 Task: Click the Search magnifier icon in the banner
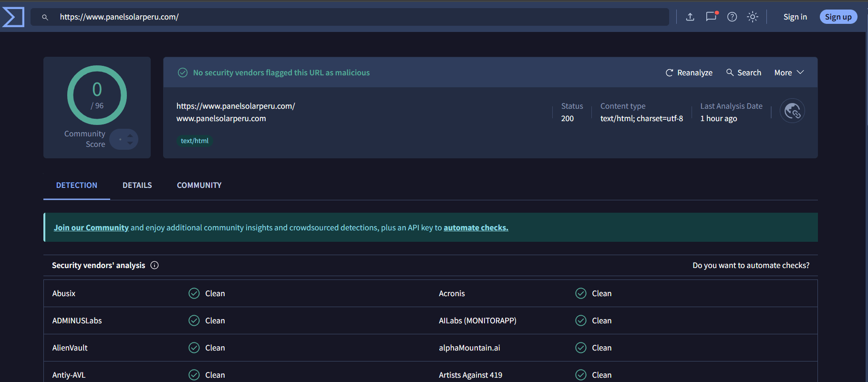click(x=730, y=72)
